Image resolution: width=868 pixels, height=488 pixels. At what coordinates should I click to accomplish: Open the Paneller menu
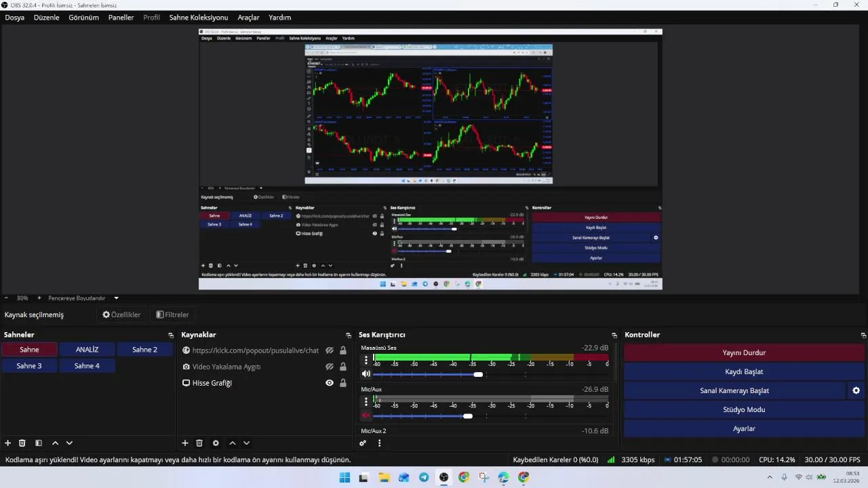click(x=121, y=18)
